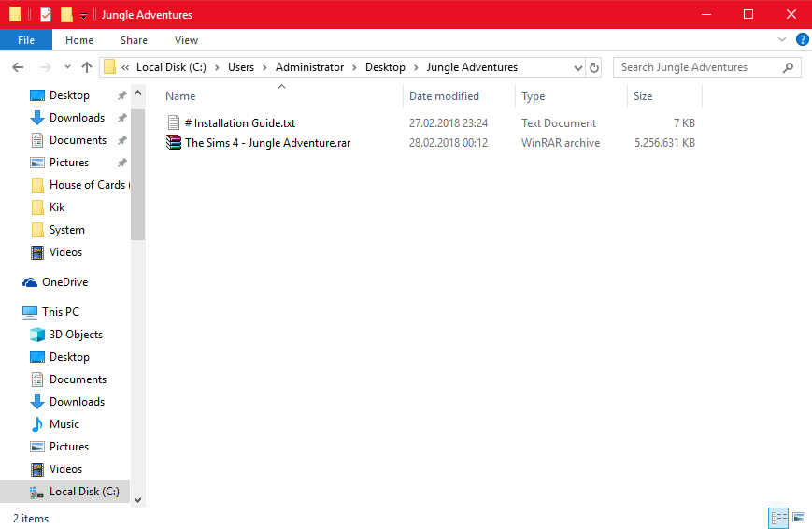
Task: Go up one folder level
Action: click(87, 67)
